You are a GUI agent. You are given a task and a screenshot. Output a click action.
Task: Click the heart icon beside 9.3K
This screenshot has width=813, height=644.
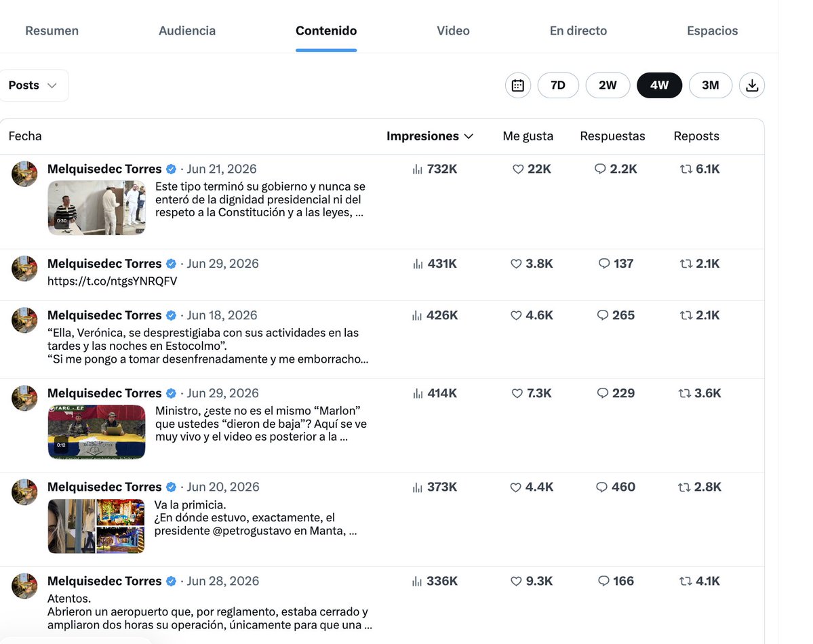pos(516,581)
